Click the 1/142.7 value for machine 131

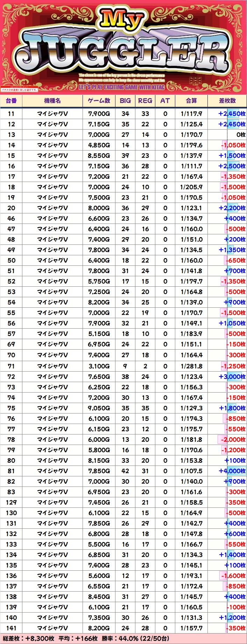[191, 523]
